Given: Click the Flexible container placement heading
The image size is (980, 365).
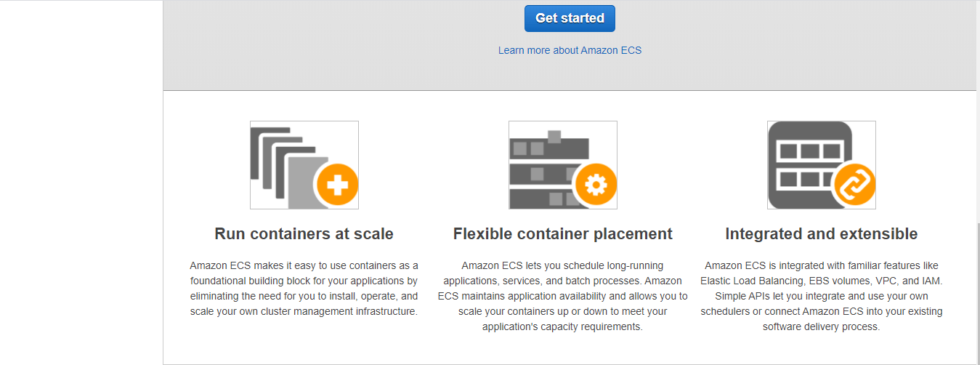Looking at the screenshot, I should [x=563, y=233].
